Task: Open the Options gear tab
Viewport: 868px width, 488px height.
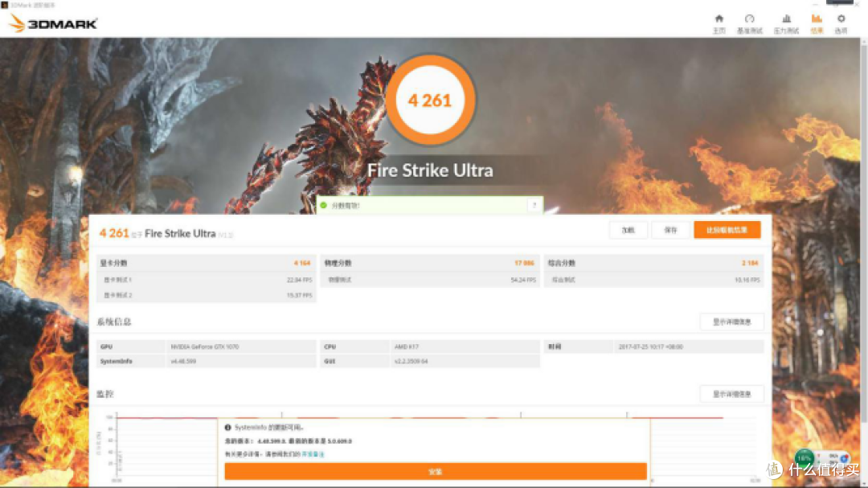Action: coord(841,24)
